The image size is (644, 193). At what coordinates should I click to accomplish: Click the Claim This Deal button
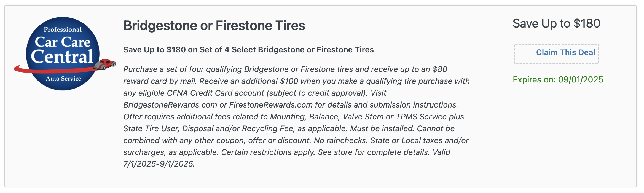[556, 54]
